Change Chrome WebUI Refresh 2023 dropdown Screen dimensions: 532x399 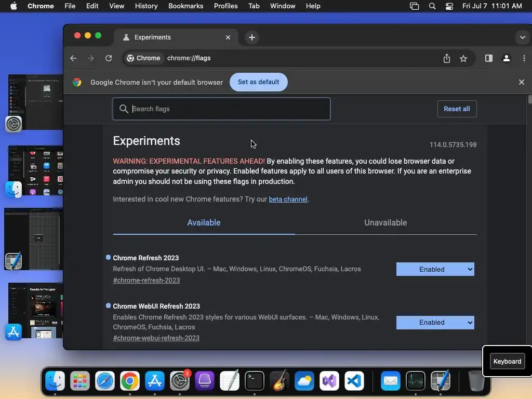(x=435, y=322)
